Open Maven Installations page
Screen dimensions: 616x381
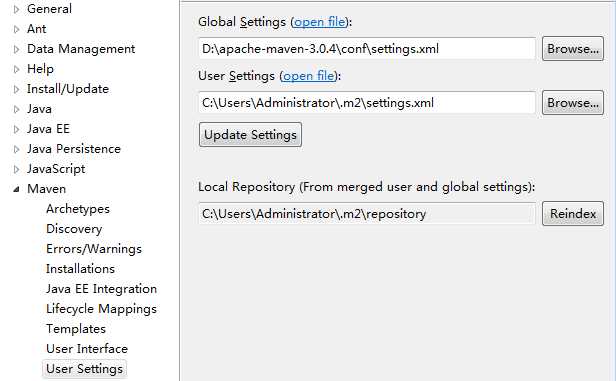pos(80,269)
